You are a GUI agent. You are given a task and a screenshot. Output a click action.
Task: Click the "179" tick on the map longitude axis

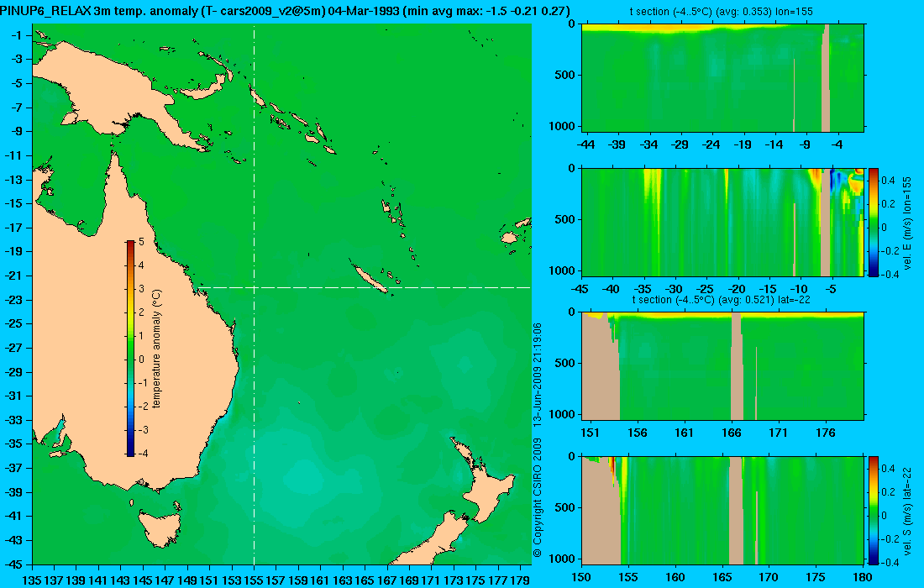(x=520, y=580)
